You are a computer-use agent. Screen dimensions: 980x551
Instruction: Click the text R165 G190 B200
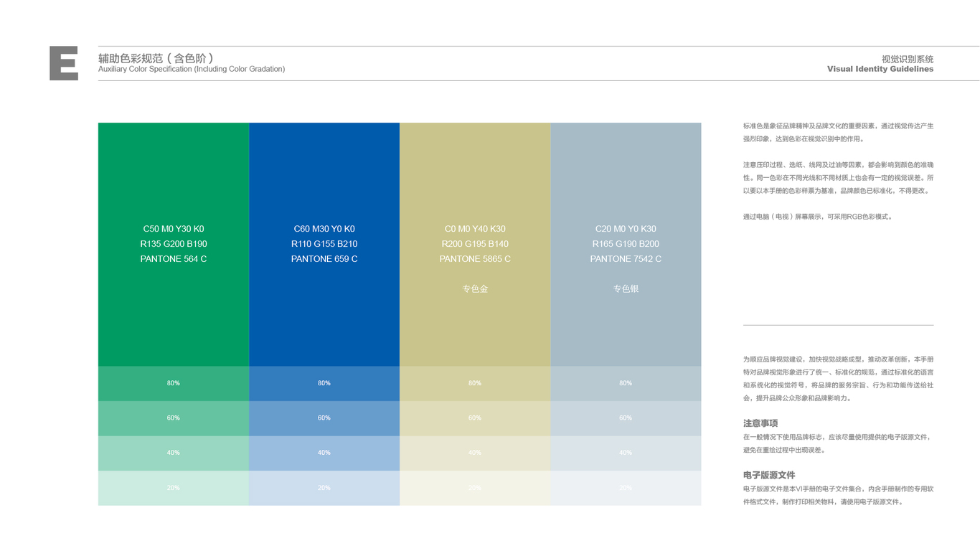[x=626, y=244]
